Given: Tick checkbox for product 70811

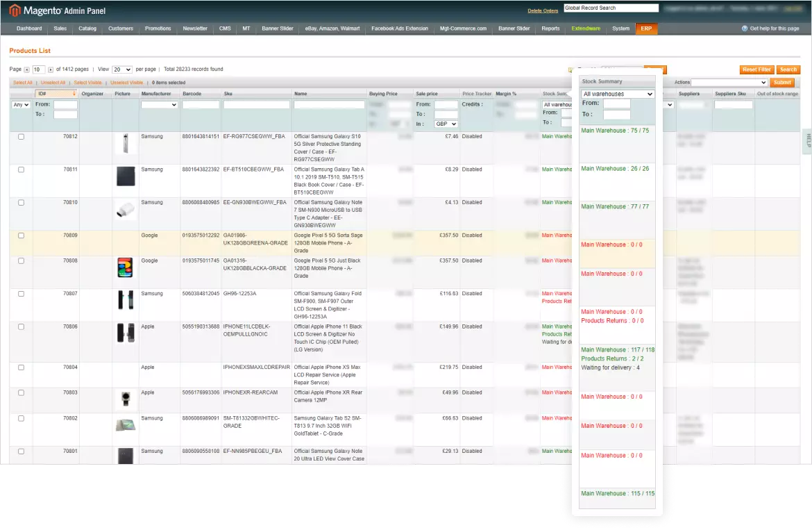Looking at the screenshot, I should pyautogui.click(x=22, y=169).
